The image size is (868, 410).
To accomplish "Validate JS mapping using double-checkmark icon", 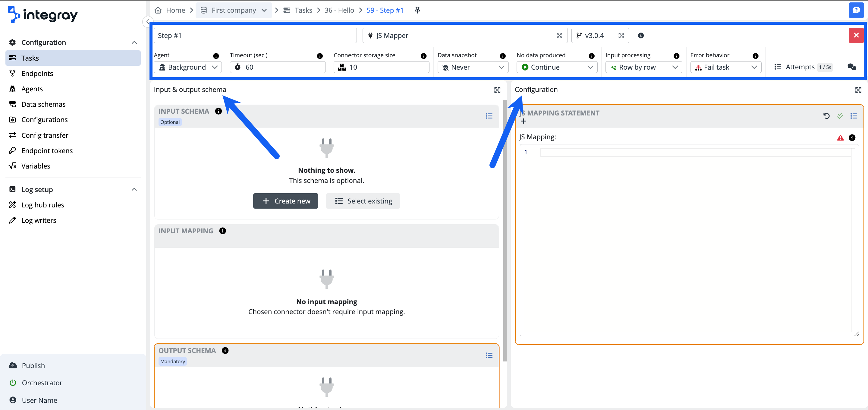I will point(840,116).
